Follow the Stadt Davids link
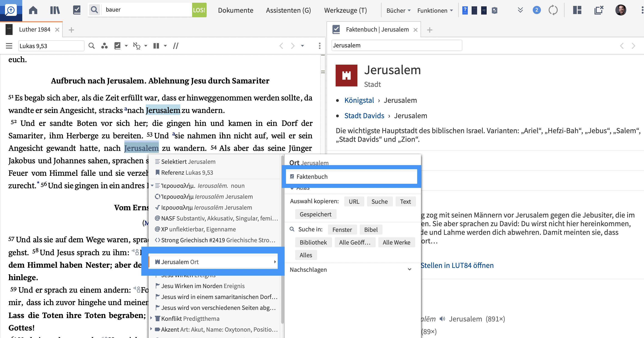Viewport: 644px width, 338px height. [x=364, y=116]
